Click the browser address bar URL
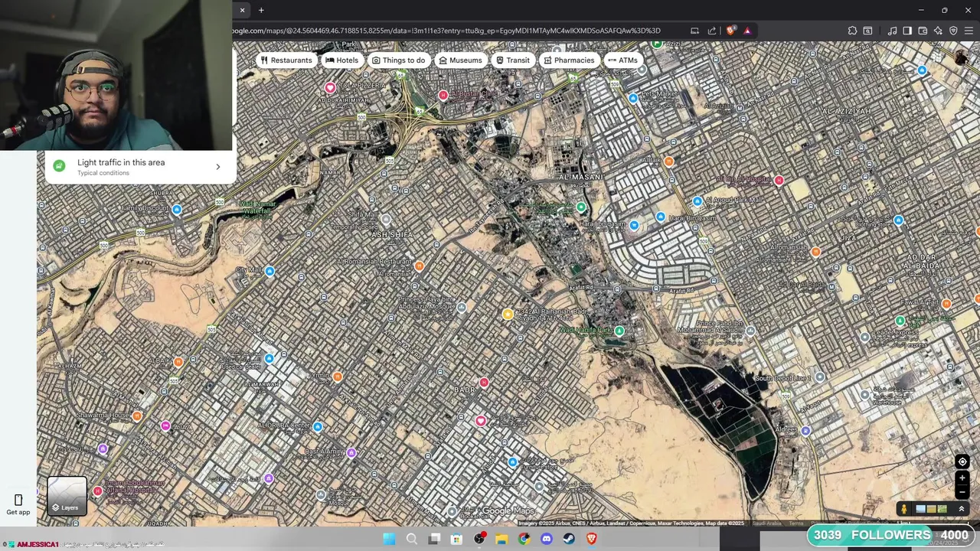The width and height of the screenshot is (980, 551). 446,31
